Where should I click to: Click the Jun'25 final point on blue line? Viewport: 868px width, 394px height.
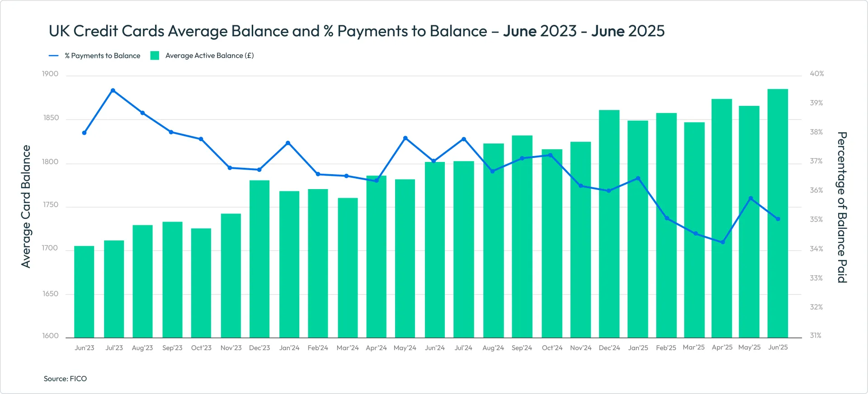tap(778, 219)
